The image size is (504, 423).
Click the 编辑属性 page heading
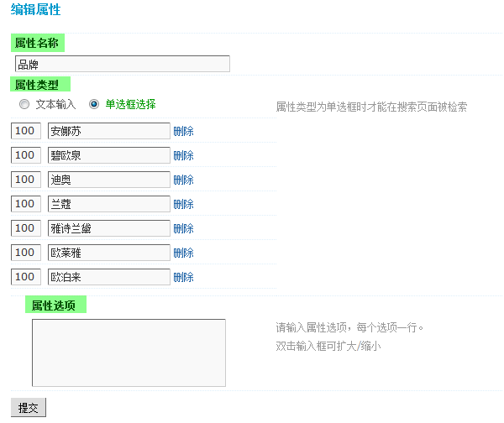point(35,9)
